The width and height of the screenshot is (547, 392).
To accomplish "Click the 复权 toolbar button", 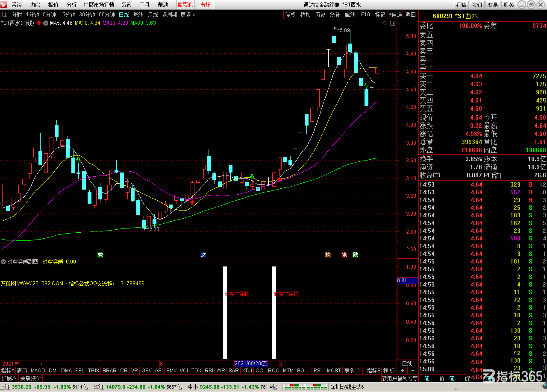I will click(291, 15).
